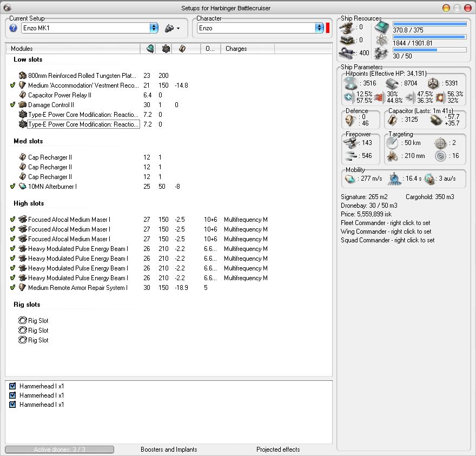
Task: Click the drone bandwidth bar 30 / 50
Action: pyautogui.click(x=429, y=49)
